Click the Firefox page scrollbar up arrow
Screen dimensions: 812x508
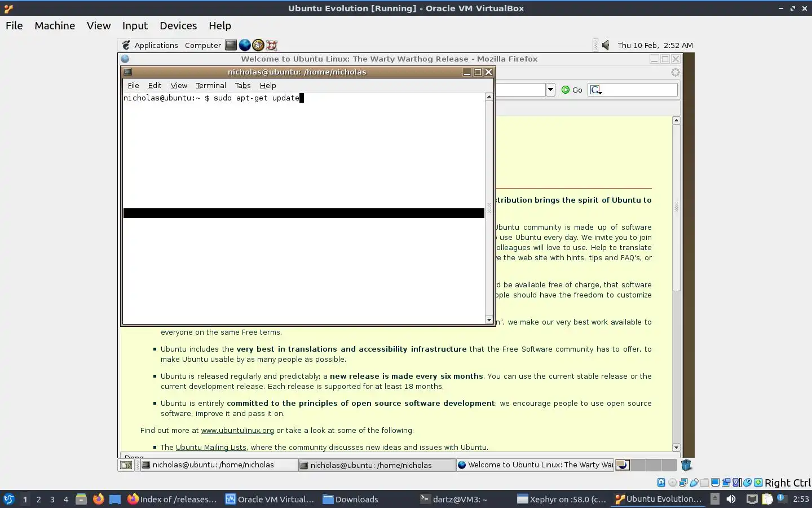pyautogui.click(x=676, y=120)
